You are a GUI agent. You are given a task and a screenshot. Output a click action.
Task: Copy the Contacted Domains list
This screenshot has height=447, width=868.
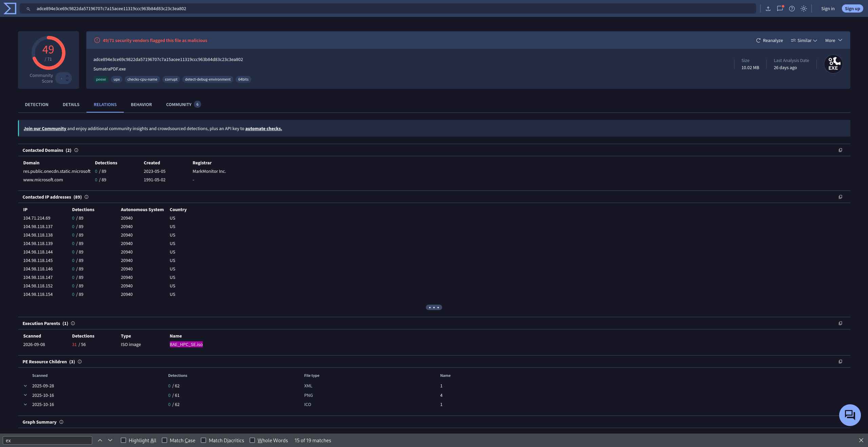tap(840, 150)
